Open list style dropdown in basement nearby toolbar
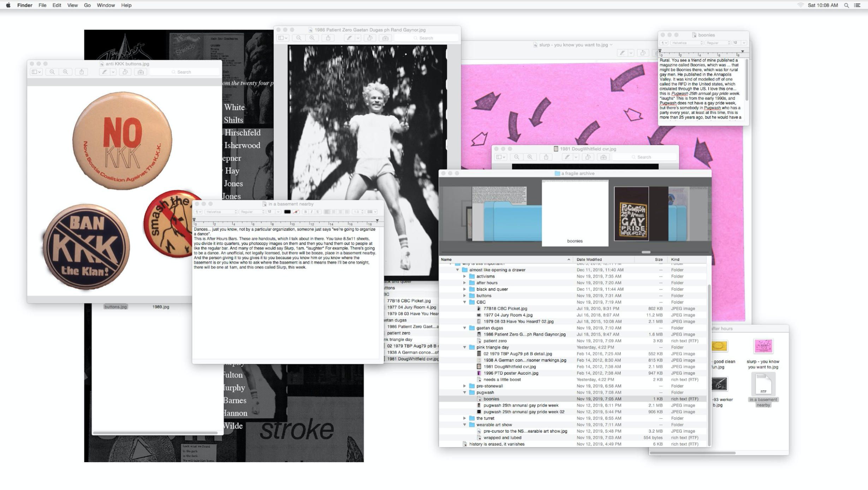This screenshot has width=868, height=490. click(372, 212)
